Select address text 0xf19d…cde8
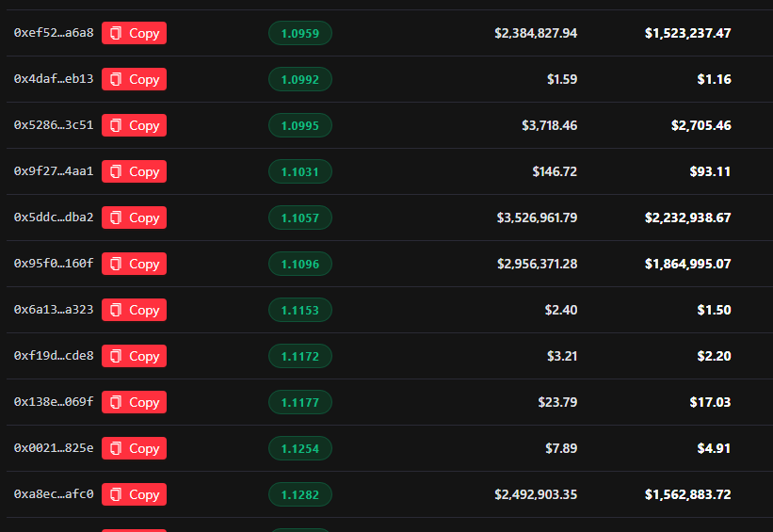 (54, 356)
